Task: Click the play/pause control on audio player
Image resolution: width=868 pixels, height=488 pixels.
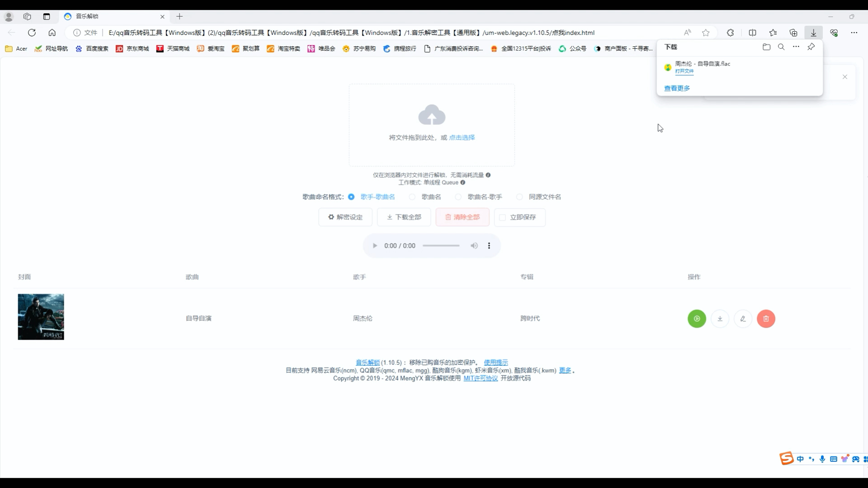Action: coord(375,245)
